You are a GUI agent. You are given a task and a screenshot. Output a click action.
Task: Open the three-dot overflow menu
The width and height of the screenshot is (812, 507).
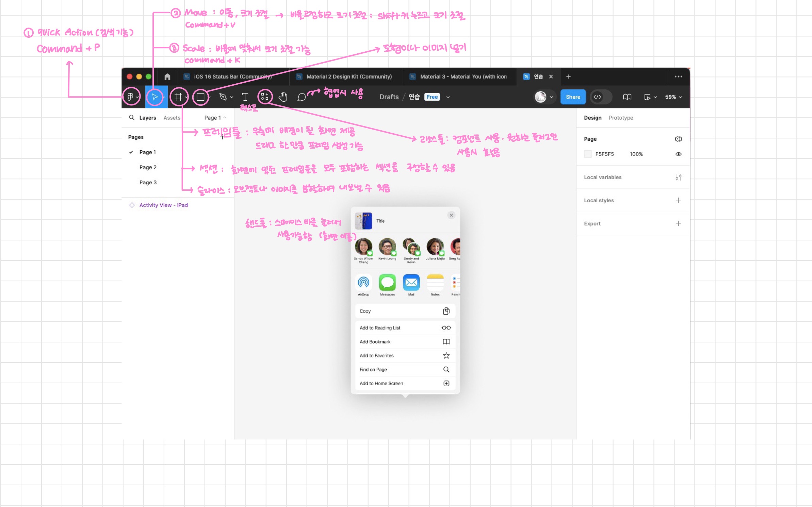678,77
